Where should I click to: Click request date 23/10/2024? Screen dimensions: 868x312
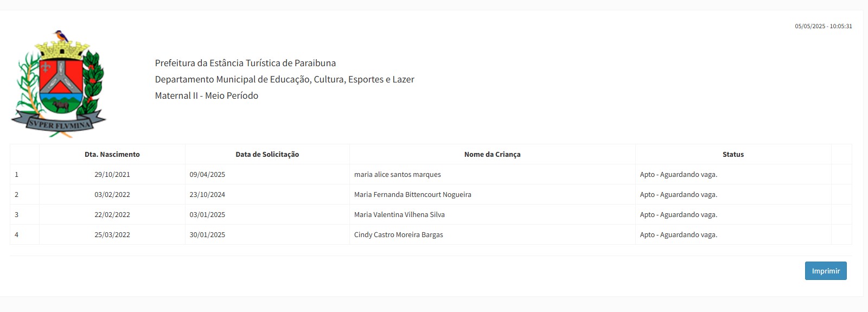pos(207,194)
